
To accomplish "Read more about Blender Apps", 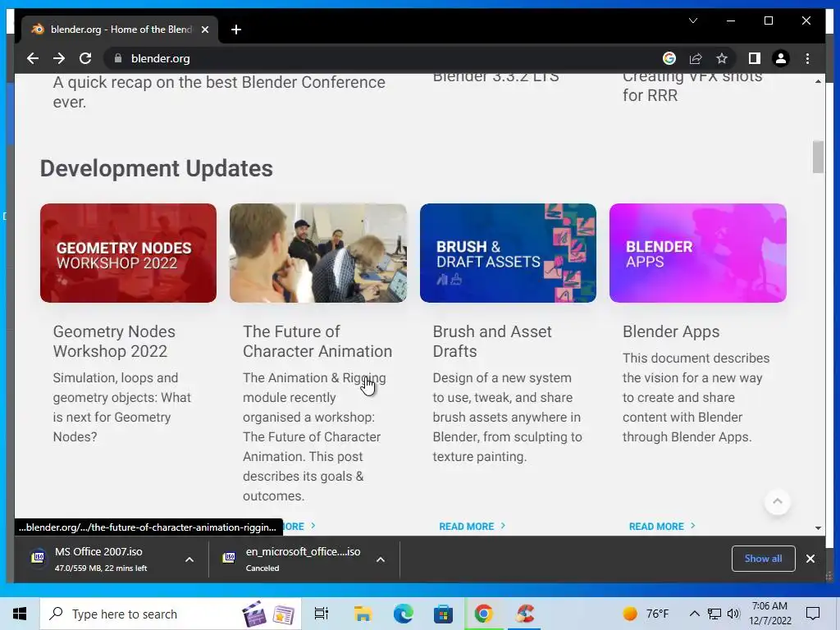I will pyautogui.click(x=662, y=526).
